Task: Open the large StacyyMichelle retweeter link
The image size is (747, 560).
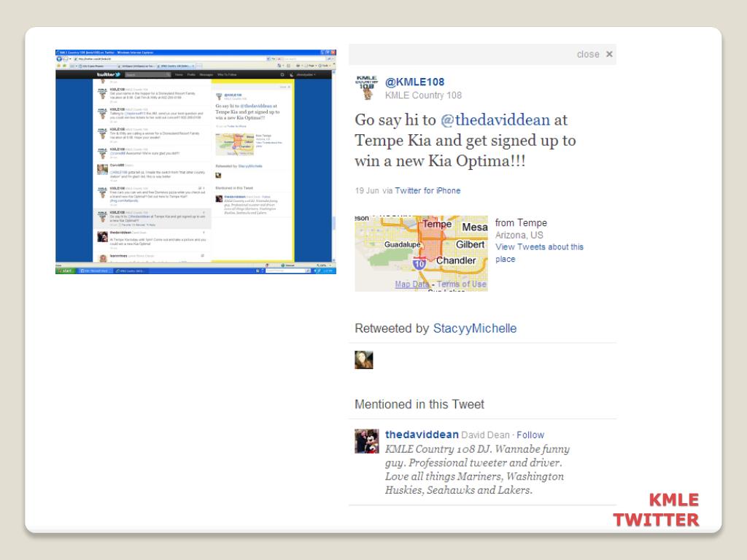Action: (474, 329)
